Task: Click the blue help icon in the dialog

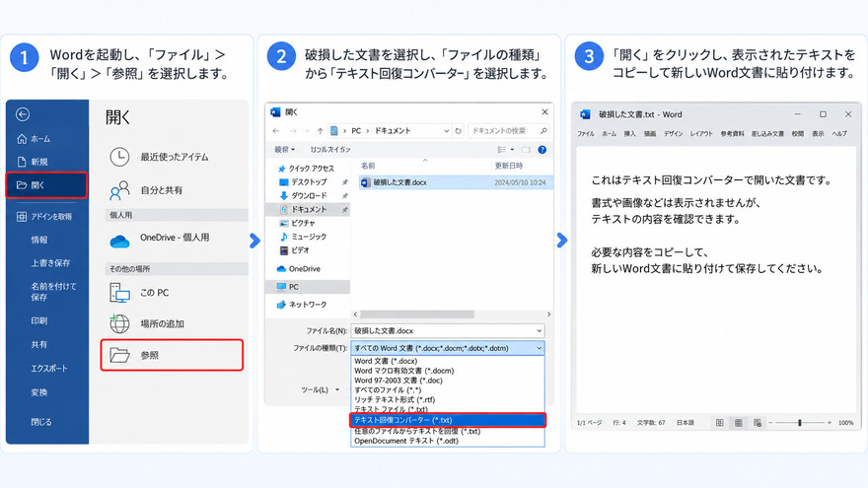Action: pyautogui.click(x=542, y=150)
